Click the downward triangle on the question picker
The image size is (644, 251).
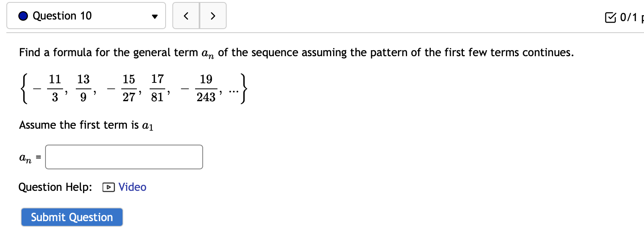coord(155,16)
